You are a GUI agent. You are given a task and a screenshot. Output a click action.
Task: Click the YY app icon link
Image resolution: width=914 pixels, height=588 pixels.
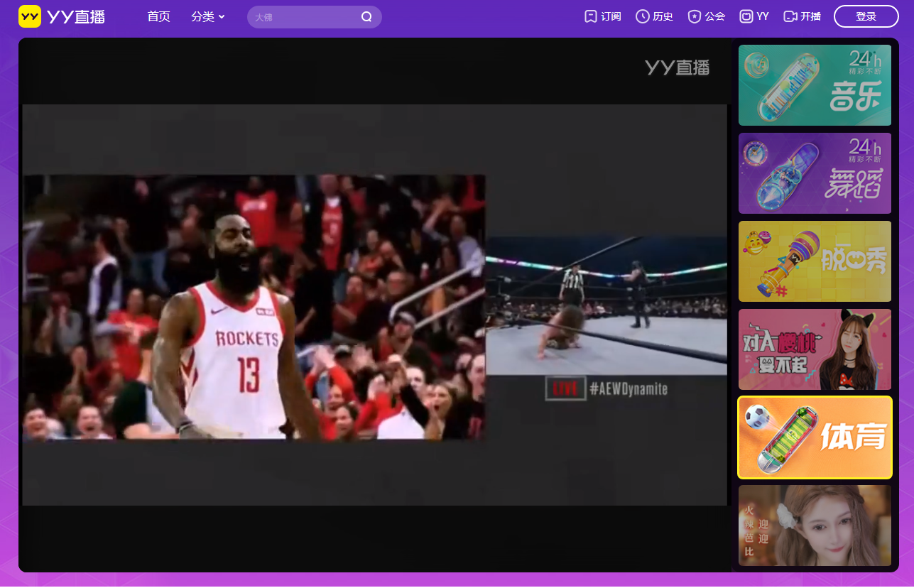point(746,16)
